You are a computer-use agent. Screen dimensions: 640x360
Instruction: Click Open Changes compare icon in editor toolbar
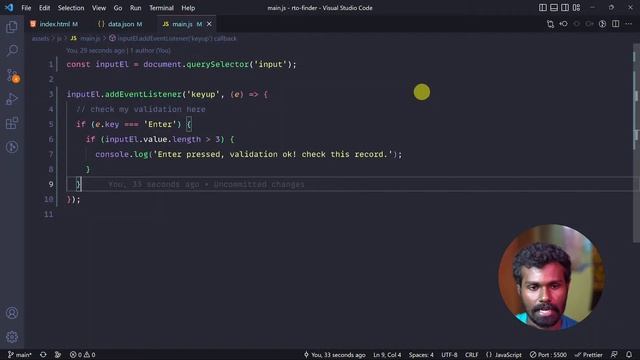point(550,24)
